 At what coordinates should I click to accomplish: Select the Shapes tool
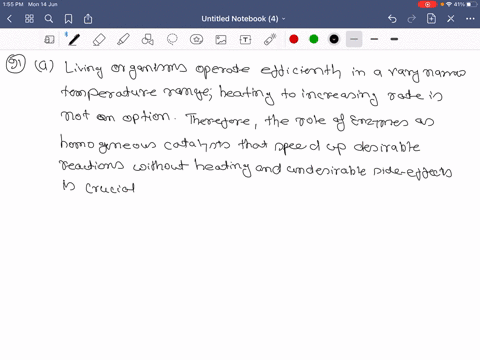pyautogui.click(x=148, y=40)
